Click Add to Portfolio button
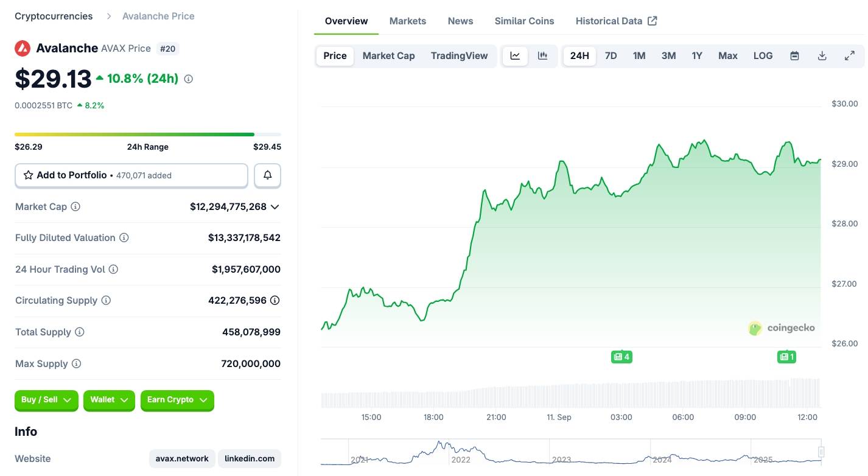The height and width of the screenshot is (476, 868). [131, 175]
